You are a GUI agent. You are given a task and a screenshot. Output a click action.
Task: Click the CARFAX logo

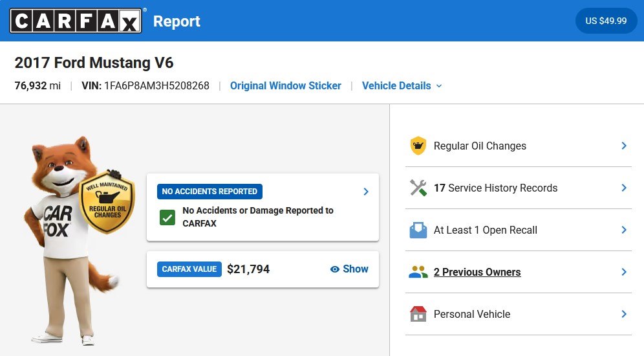coord(76,21)
